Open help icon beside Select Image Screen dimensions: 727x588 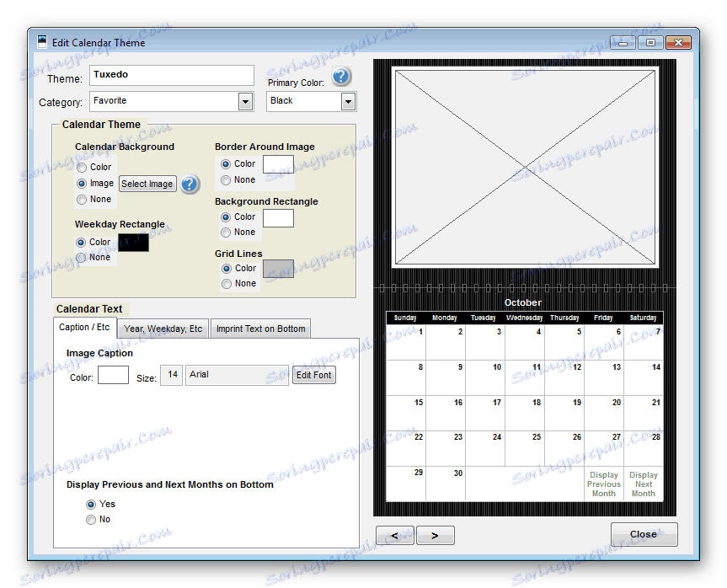point(190,184)
